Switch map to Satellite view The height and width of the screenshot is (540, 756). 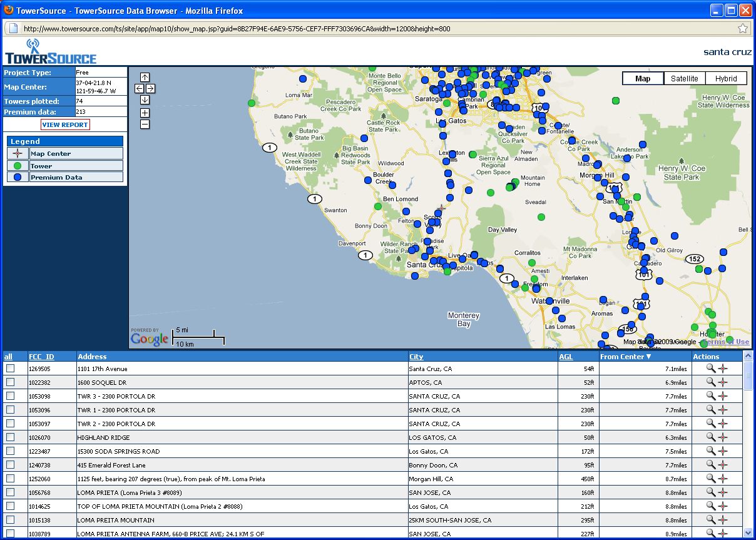click(x=684, y=78)
